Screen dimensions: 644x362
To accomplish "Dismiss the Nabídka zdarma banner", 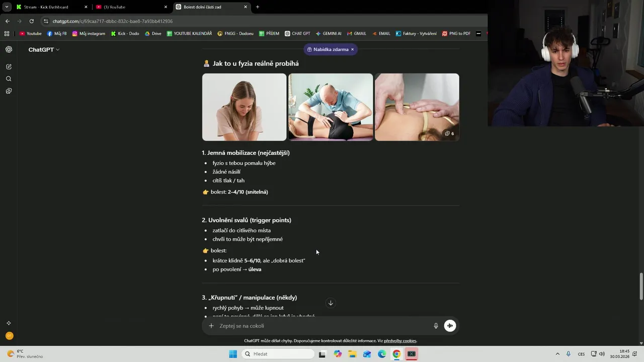I will tap(352, 49).
